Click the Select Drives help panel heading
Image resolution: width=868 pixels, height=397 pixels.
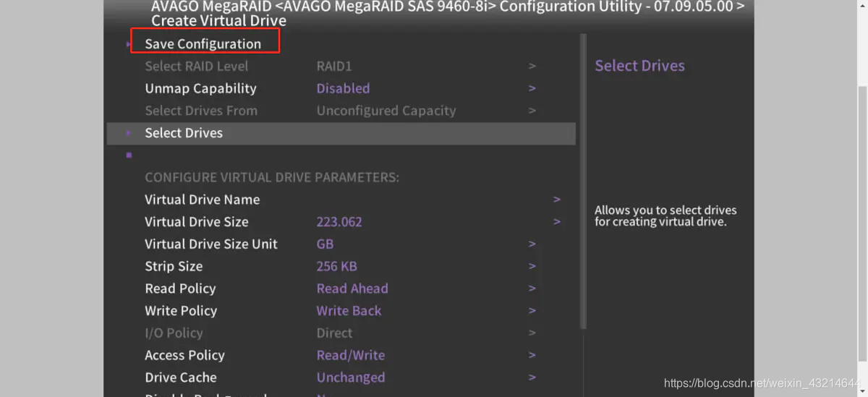pyautogui.click(x=639, y=66)
